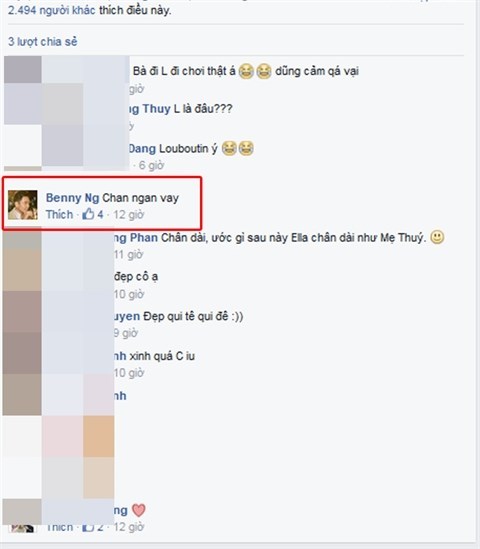Image resolution: width=480 pixels, height=549 pixels.
Task: Click the 12 giờ timestamp on Benny Ng's comment
Action: [128, 214]
